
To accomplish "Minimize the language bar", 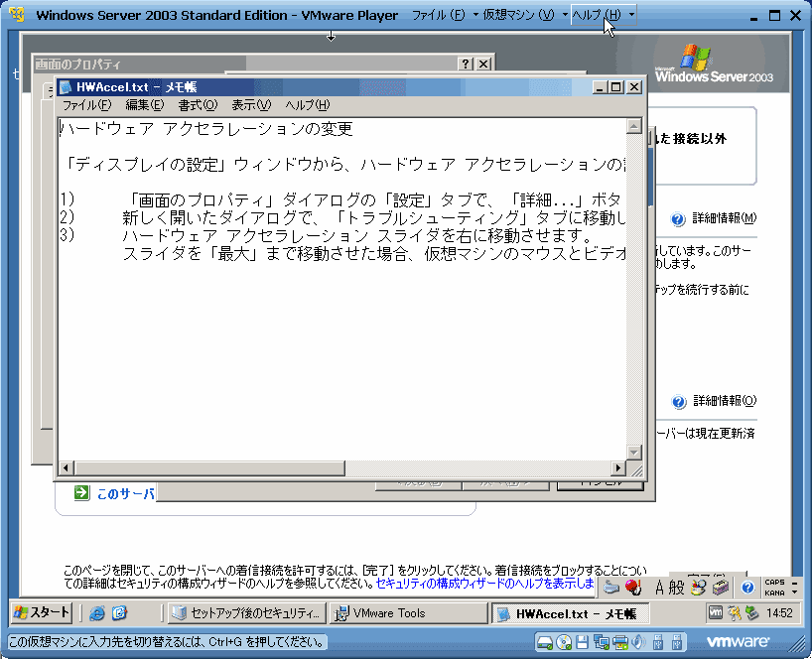I will (x=795, y=583).
